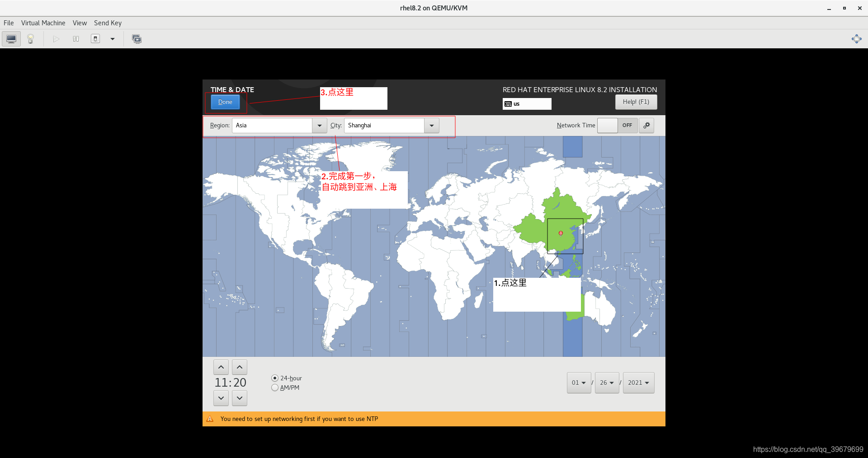Open the Send Key menu
This screenshot has height=458, width=868.
108,23
